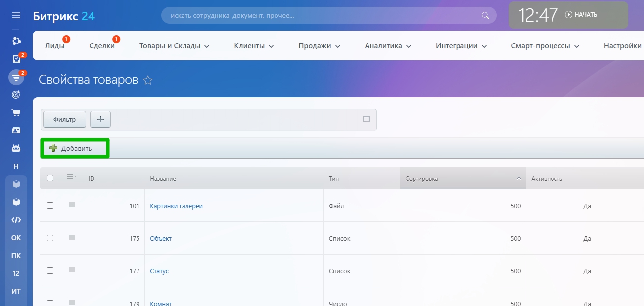The image size is (644, 306).
Task: Open Tasks checkmark icon in sidebar
Action: pyautogui.click(x=16, y=59)
